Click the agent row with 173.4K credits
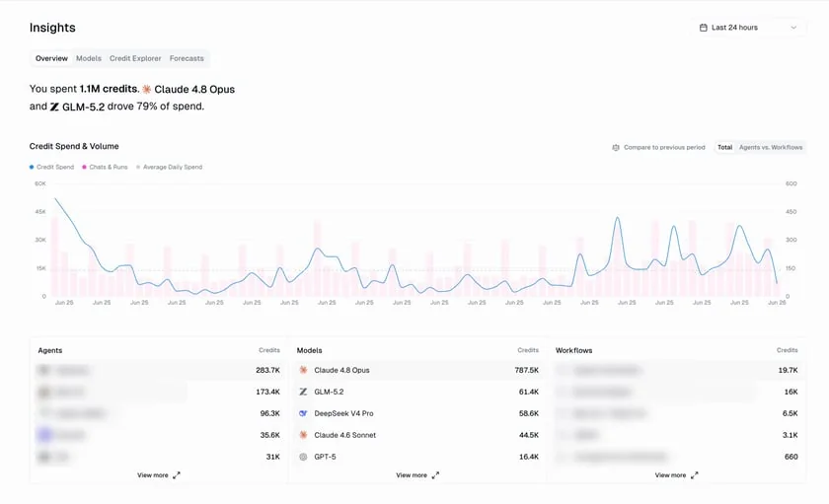Viewport: 829px width, 504px height. click(159, 392)
